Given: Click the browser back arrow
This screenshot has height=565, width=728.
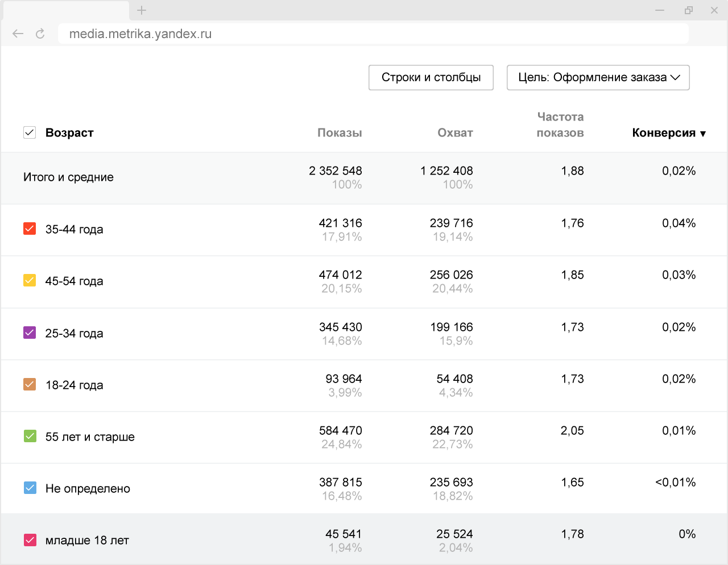Looking at the screenshot, I should tap(18, 34).
